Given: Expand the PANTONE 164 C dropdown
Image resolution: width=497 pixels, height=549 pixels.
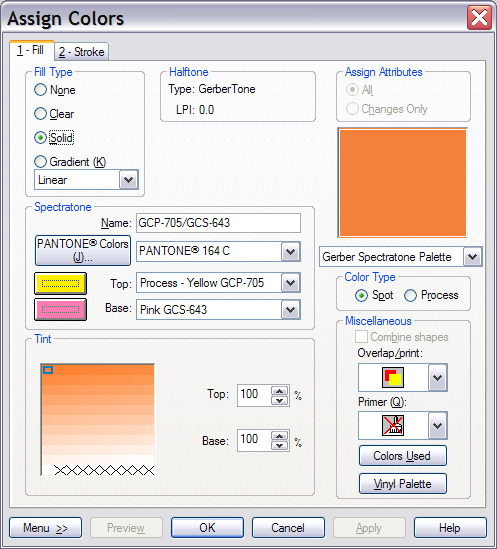Looking at the screenshot, I should (290, 252).
